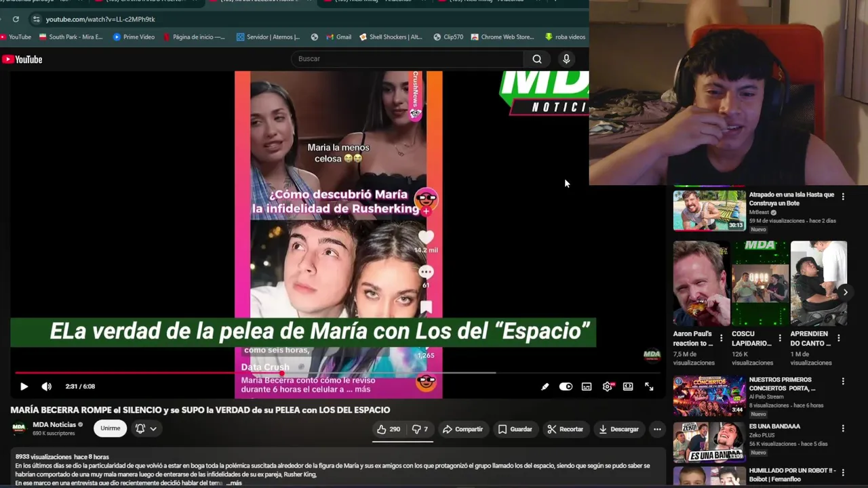Download the video with Descargar

tap(619, 429)
